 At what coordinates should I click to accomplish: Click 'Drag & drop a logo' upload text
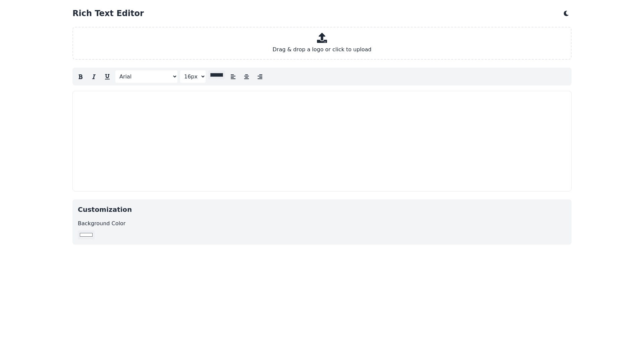tap(322, 50)
